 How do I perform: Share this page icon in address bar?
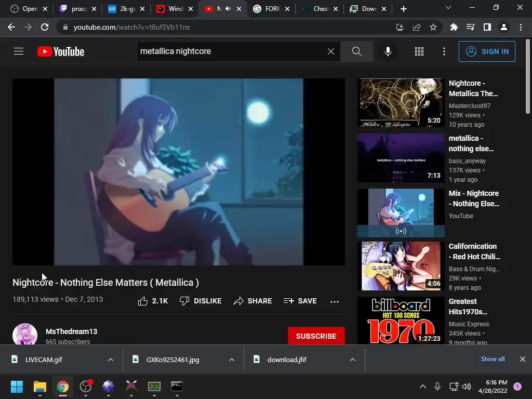417,27
